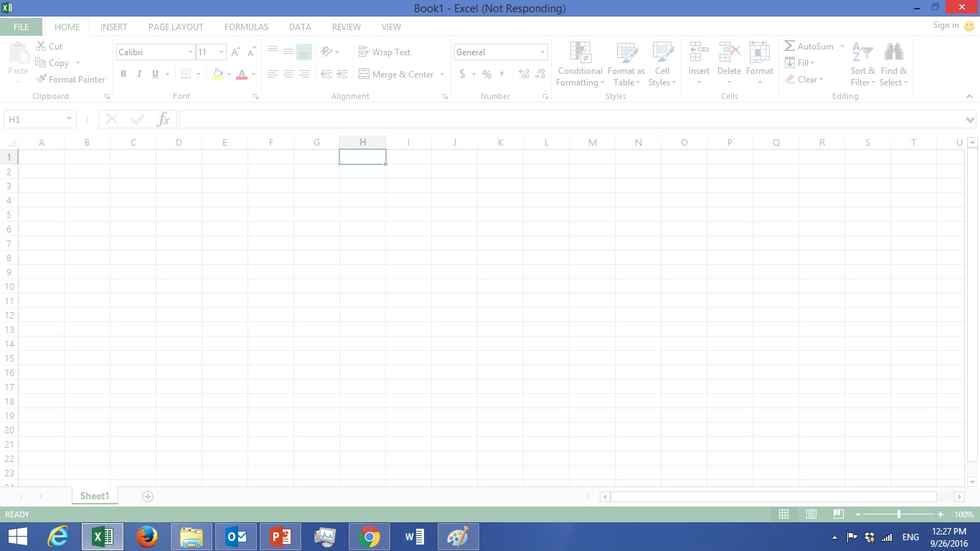Switch to the DATA tab
Image resolution: width=980 pixels, height=551 pixels.
(x=300, y=27)
